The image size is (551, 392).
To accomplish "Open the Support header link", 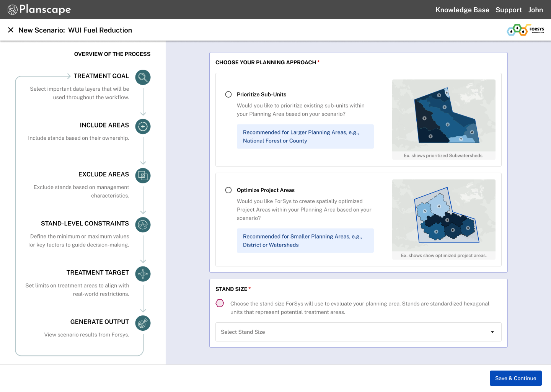I will (x=509, y=10).
